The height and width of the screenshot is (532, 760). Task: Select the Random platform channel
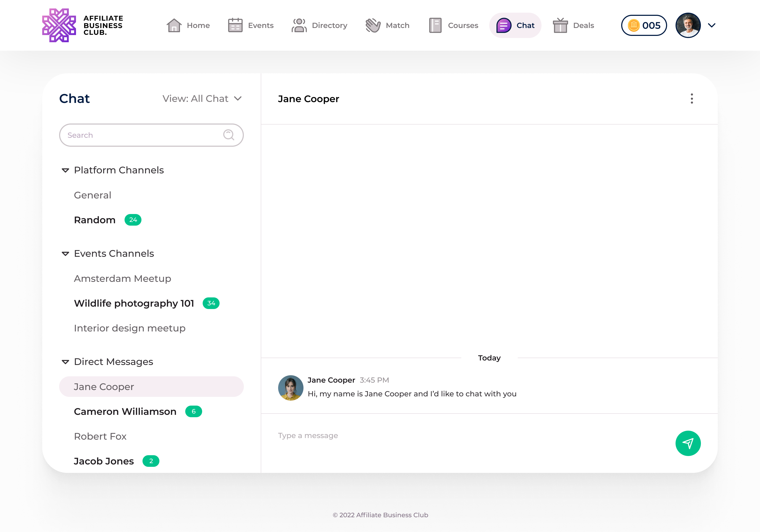95,220
